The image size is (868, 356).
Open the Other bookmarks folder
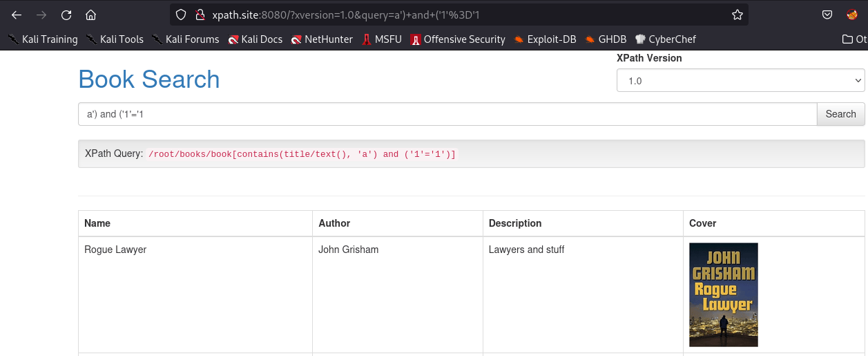click(x=855, y=39)
